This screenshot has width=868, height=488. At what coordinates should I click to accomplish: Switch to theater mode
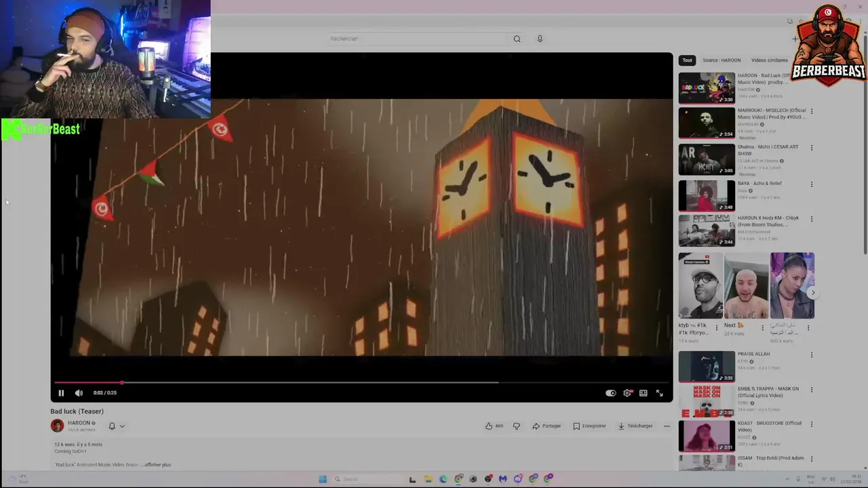tap(643, 393)
